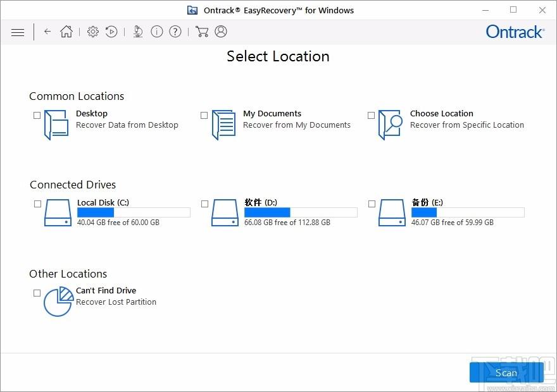Minimize the EasyRecovery window
This screenshot has width=557, height=392.
[x=485, y=10]
